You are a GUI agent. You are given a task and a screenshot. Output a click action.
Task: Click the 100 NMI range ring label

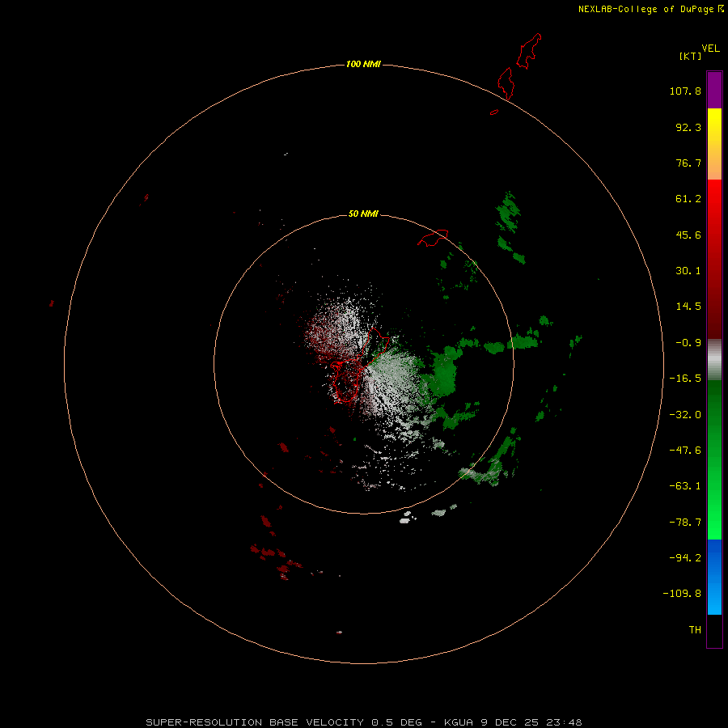pyautogui.click(x=363, y=64)
